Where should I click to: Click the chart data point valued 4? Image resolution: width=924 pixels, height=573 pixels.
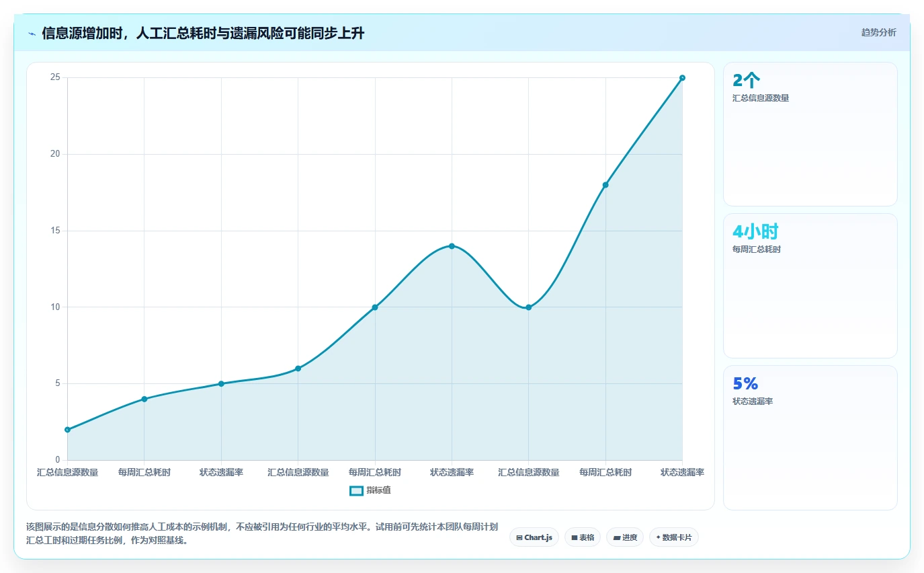144,399
